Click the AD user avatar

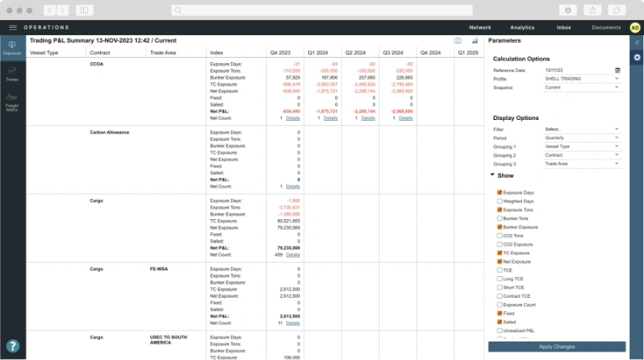point(635,28)
